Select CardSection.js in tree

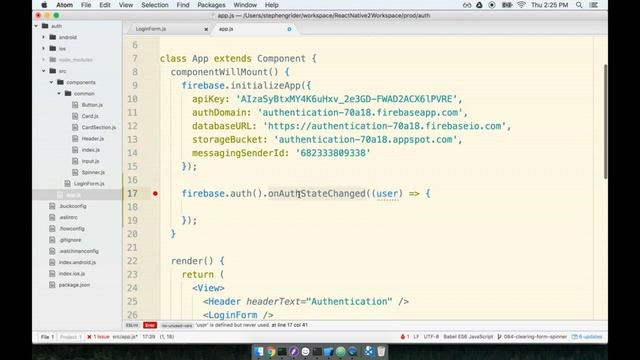pyautogui.click(x=98, y=127)
